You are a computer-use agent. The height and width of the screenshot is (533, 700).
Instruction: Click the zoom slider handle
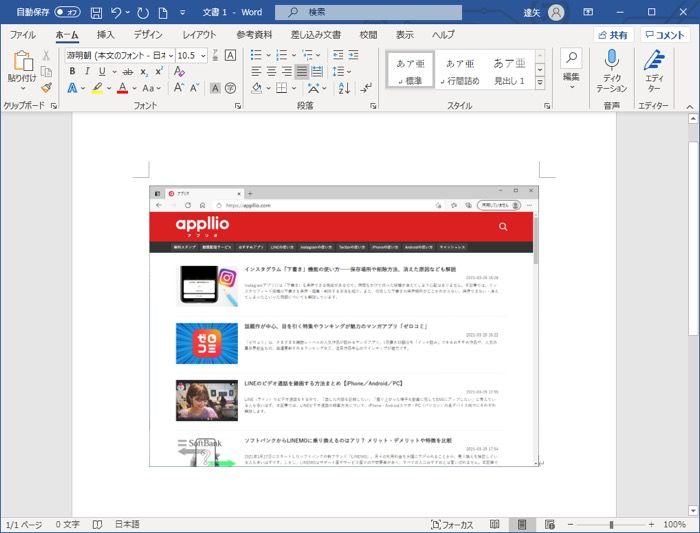[x=611, y=525]
